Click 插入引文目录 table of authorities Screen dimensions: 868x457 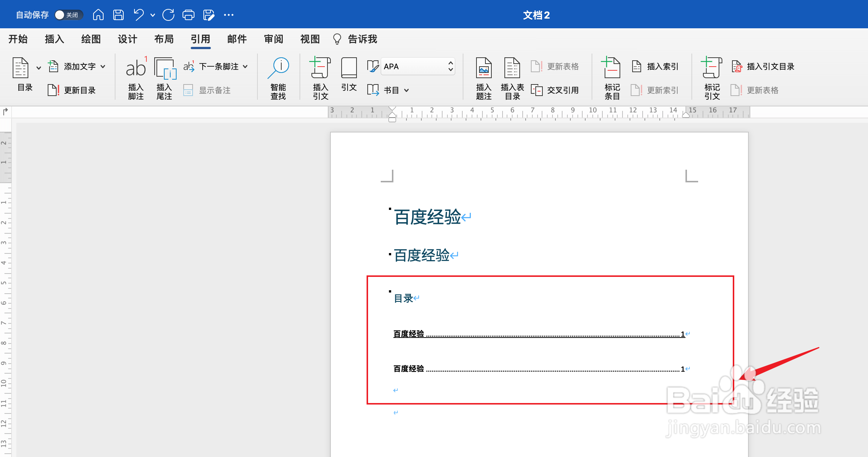pyautogui.click(x=763, y=67)
